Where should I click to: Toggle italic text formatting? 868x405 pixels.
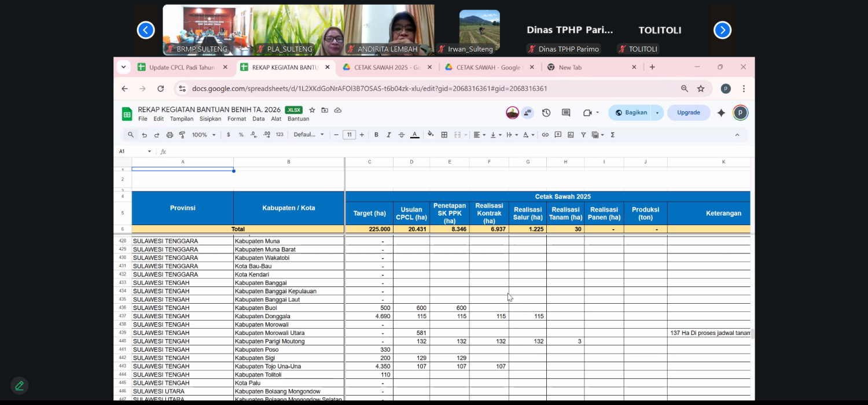click(x=389, y=135)
